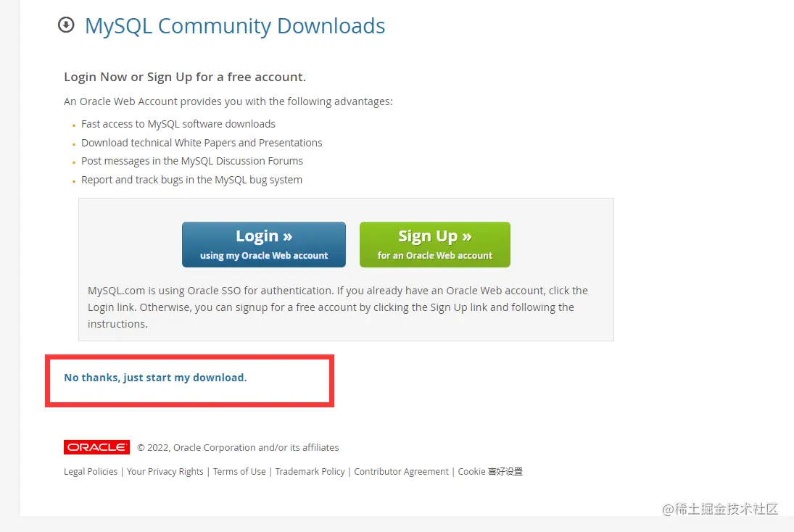Open the MySQL Community Downloads heading link
The image size is (794, 532).
pyautogui.click(x=235, y=26)
